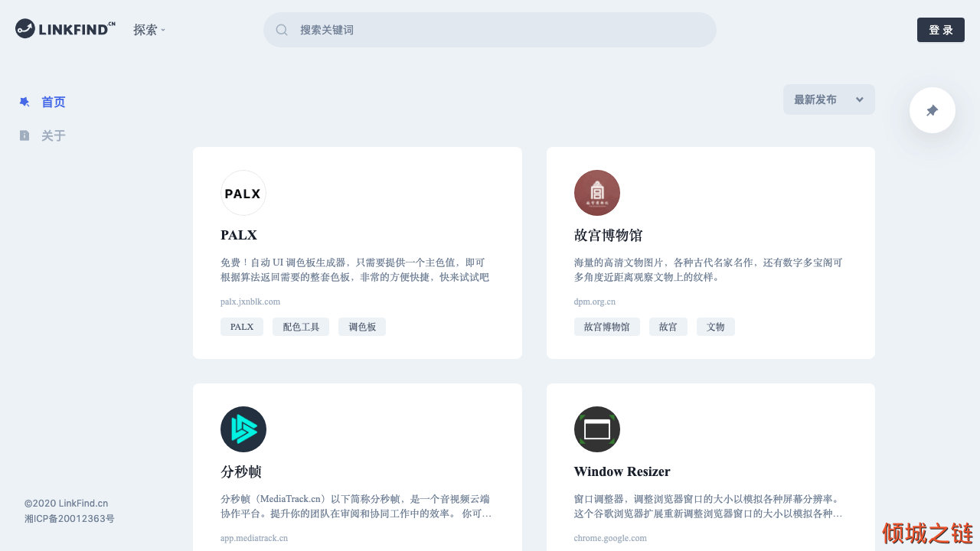This screenshot has width=980, height=551.
Task: Open the 故宫博物馆 card title
Action: [609, 235]
